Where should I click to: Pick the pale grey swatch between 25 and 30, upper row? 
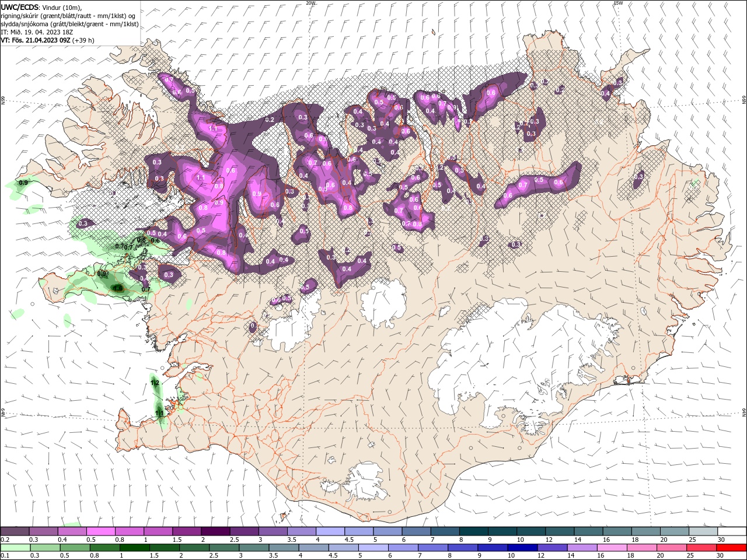703,531
